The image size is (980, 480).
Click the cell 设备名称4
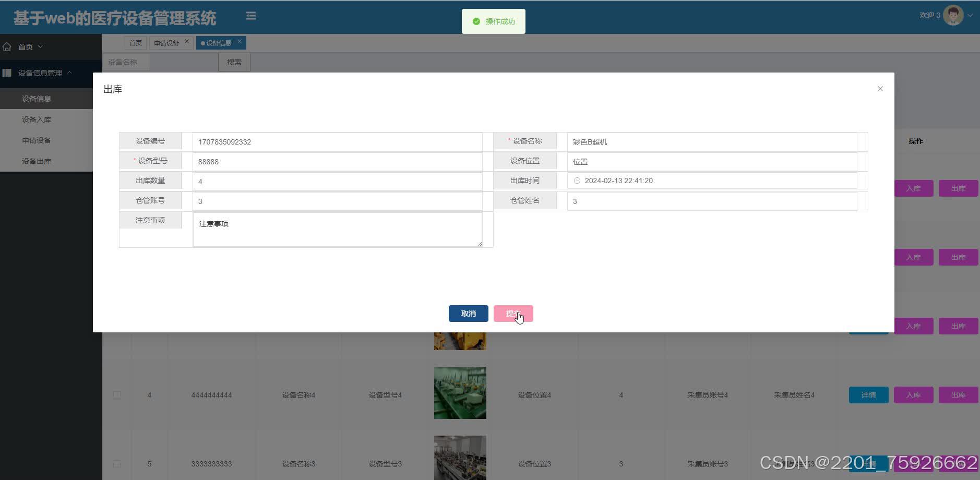coord(298,395)
